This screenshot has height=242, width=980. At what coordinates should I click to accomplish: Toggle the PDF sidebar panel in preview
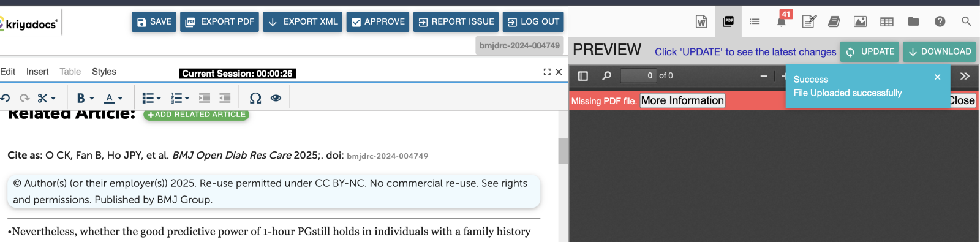click(583, 76)
